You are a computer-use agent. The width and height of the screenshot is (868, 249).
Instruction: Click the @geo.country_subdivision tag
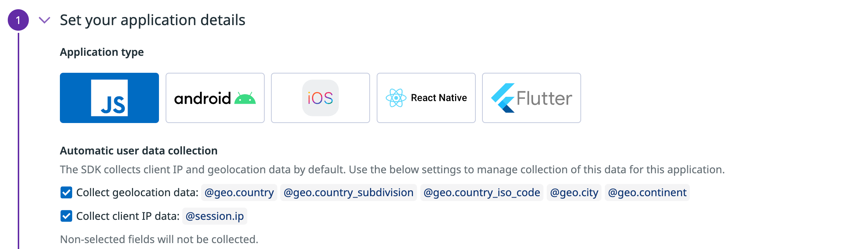[348, 192]
